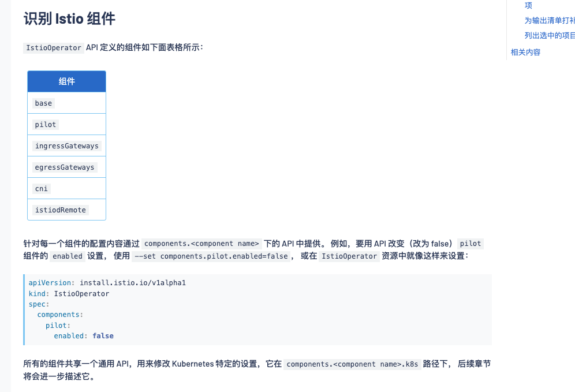Open the 相关内容 sidebar link
The width and height of the screenshot is (575, 392).
coord(525,52)
